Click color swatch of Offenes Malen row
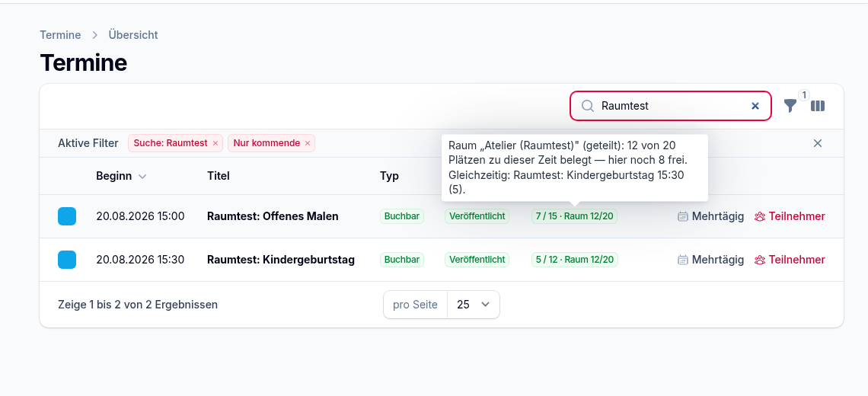Viewport: 868px width, 396px height. click(x=67, y=216)
